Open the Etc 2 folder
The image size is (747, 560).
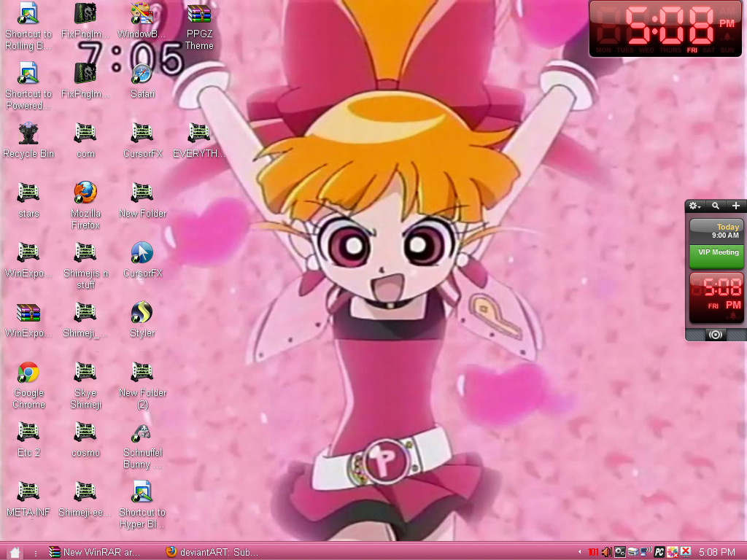[x=28, y=440]
